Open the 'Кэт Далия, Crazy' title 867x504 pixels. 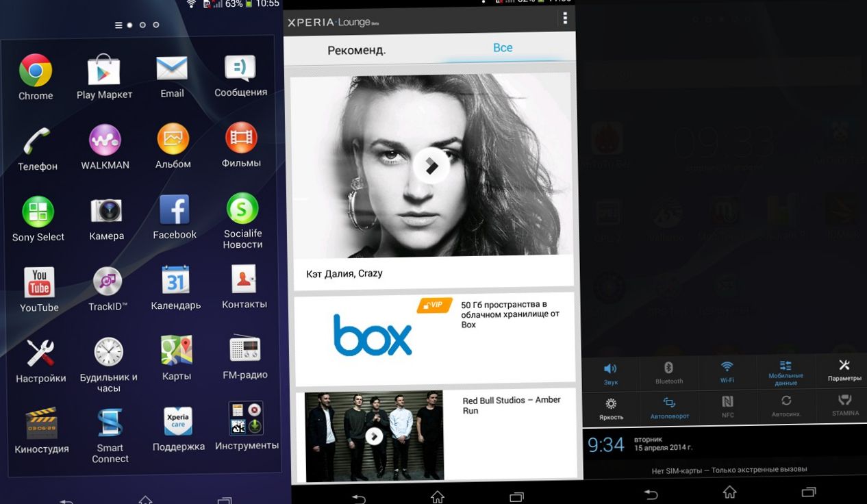344,273
